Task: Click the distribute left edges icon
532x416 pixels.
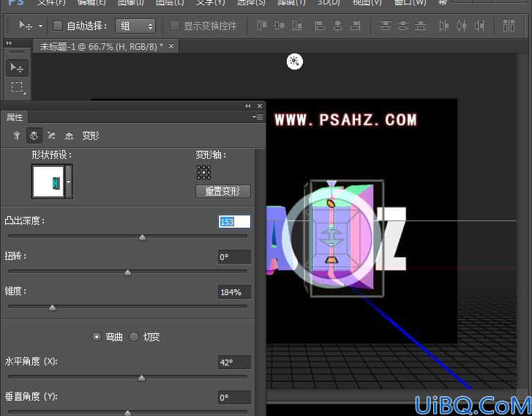Action: click(443, 26)
